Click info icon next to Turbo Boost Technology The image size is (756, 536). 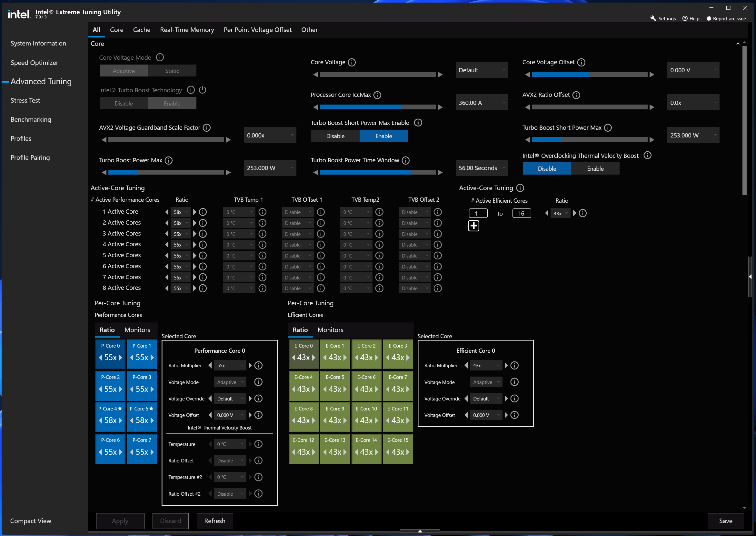pos(191,90)
